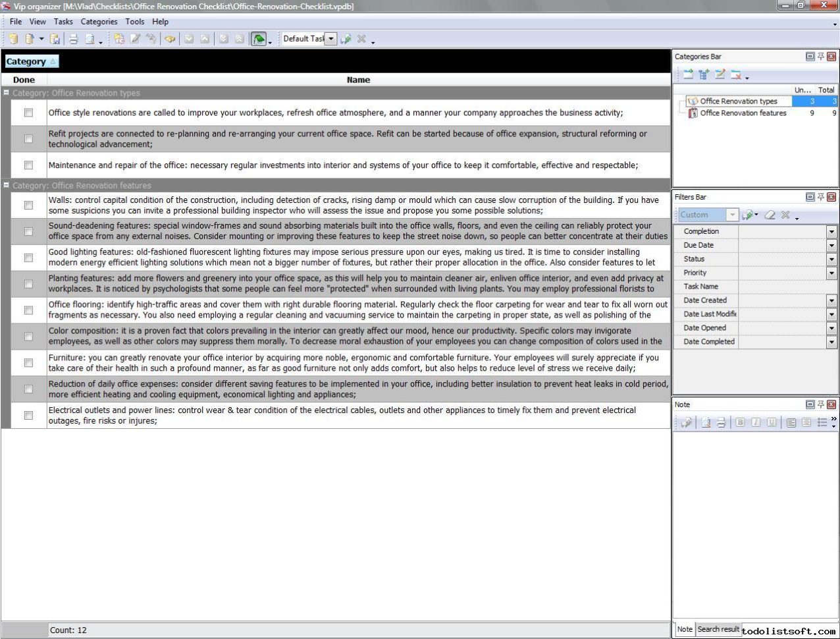Open the Print Preview toolbar icon
Screen dimensions: 840x639
click(88, 39)
